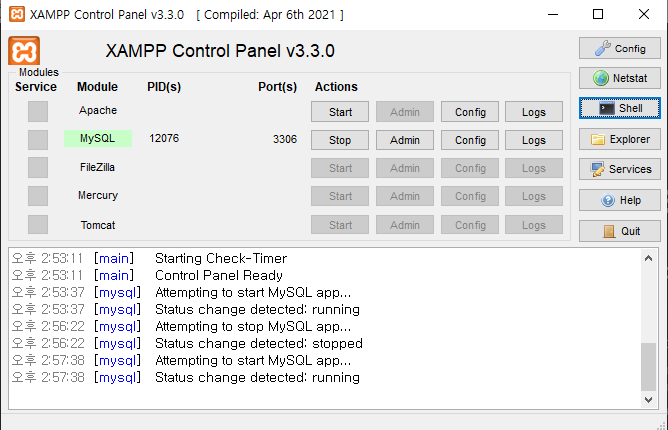View MySQL Logs

(x=534, y=140)
